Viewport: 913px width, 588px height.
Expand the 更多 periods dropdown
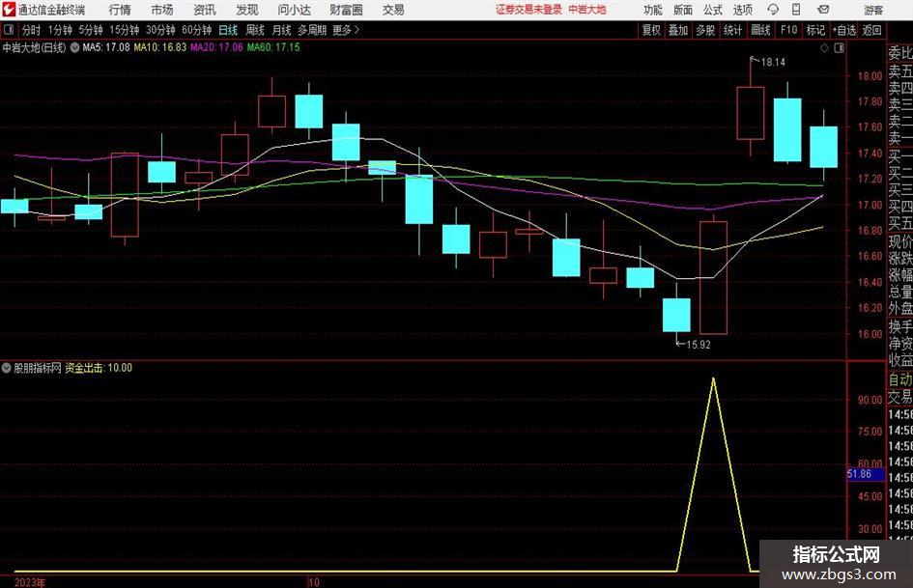point(346,30)
